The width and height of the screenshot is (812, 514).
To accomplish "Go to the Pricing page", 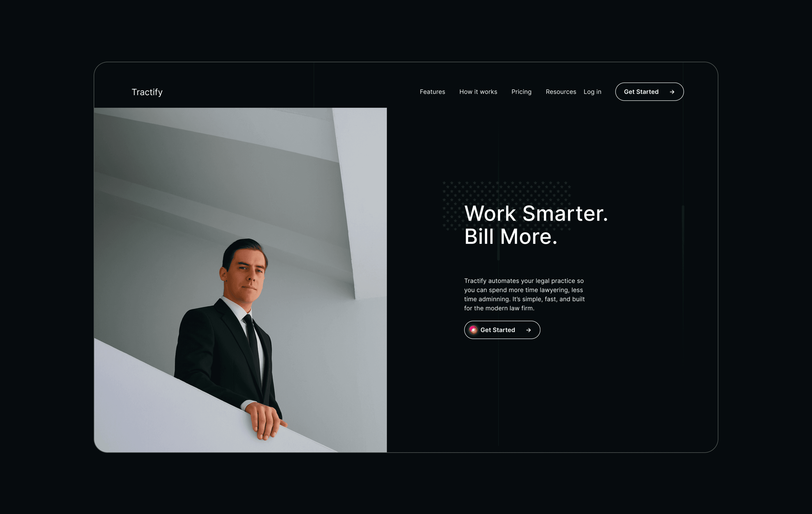I will [x=521, y=92].
